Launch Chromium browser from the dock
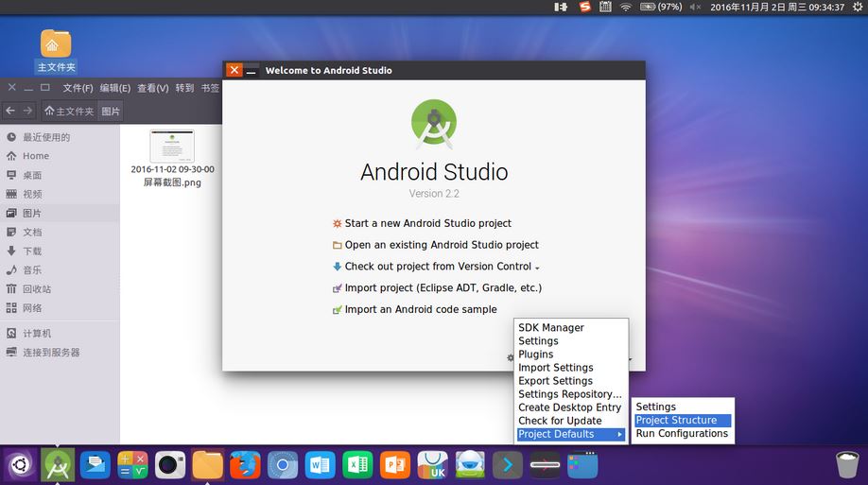Viewport: 868px width, 485px height. tap(283, 465)
